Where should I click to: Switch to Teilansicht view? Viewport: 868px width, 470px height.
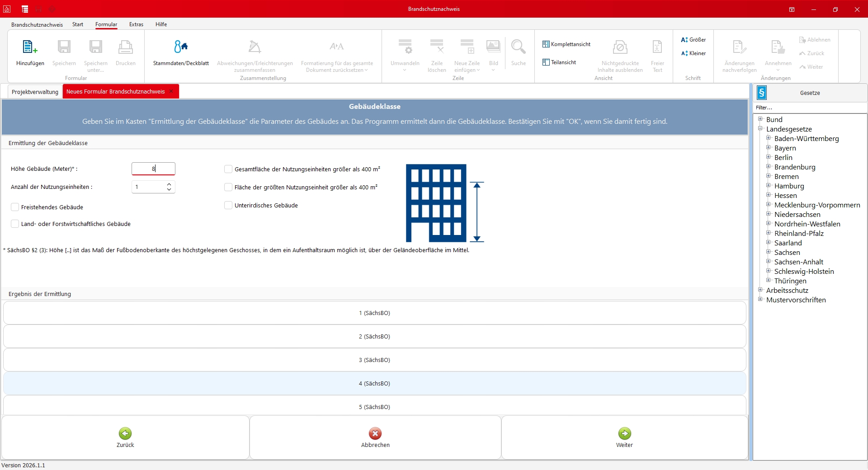(x=559, y=62)
